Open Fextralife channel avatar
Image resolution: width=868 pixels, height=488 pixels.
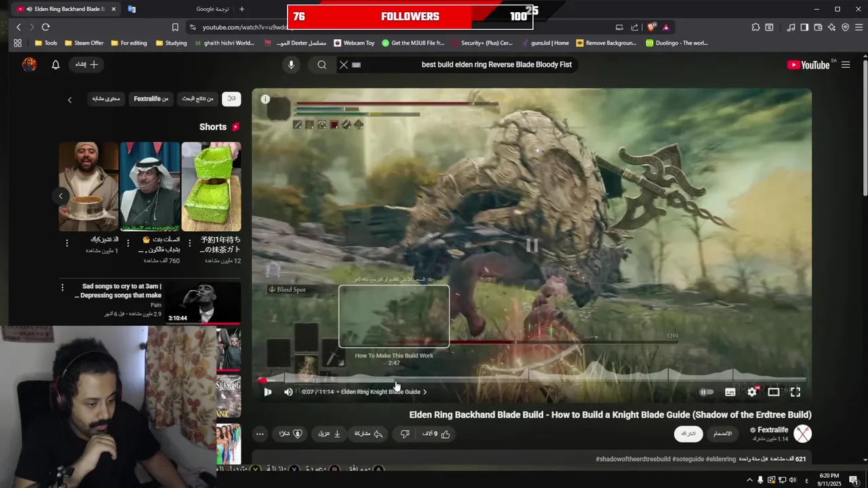point(802,434)
